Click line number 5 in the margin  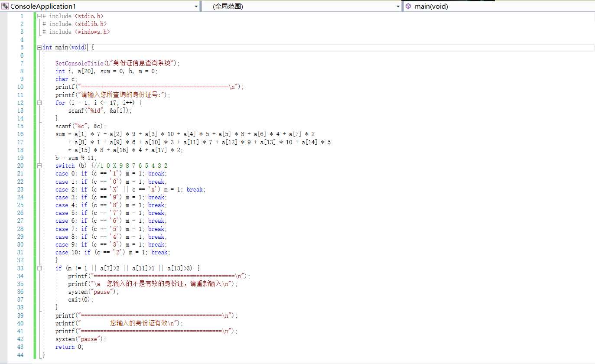(x=22, y=48)
